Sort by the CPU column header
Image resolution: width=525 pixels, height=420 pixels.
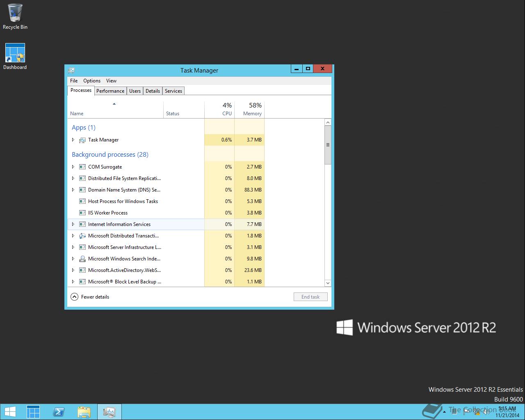pyautogui.click(x=219, y=110)
